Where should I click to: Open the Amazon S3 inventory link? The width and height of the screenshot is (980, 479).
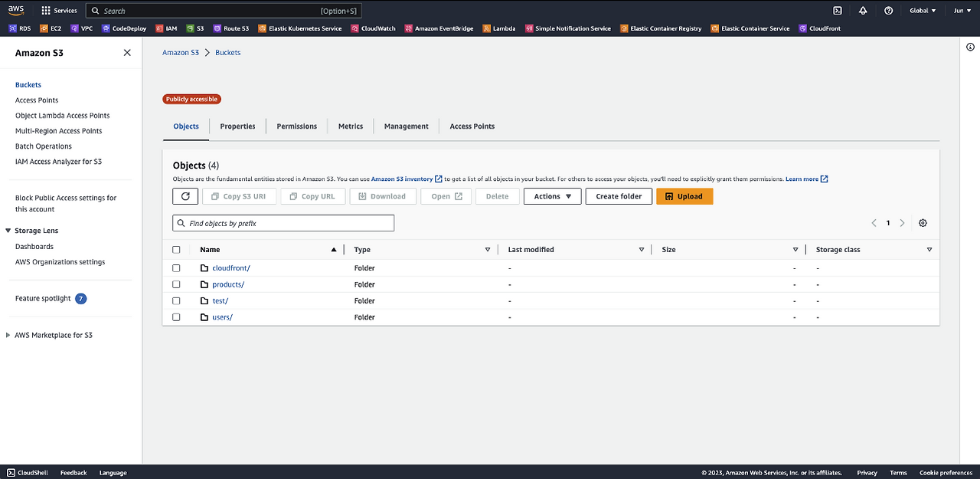click(407, 179)
